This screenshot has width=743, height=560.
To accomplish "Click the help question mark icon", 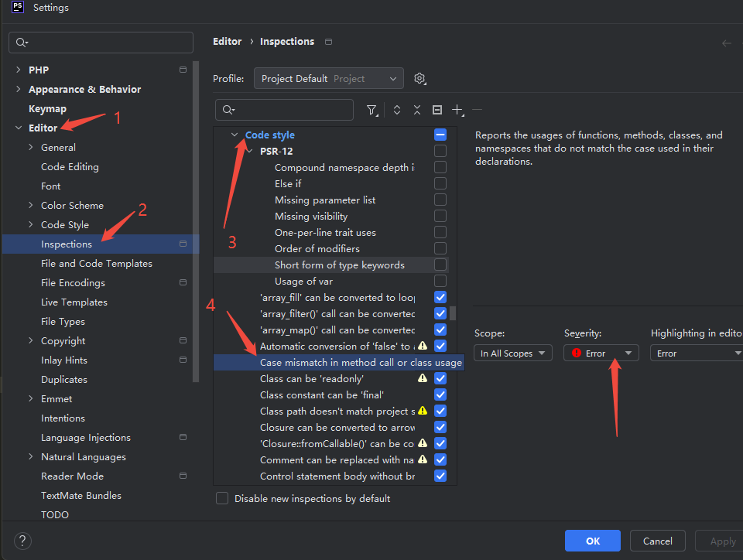I will [22, 541].
